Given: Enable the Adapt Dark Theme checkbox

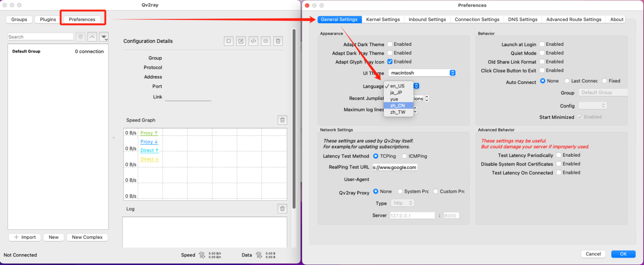Looking at the screenshot, I should [x=390, y=44].
